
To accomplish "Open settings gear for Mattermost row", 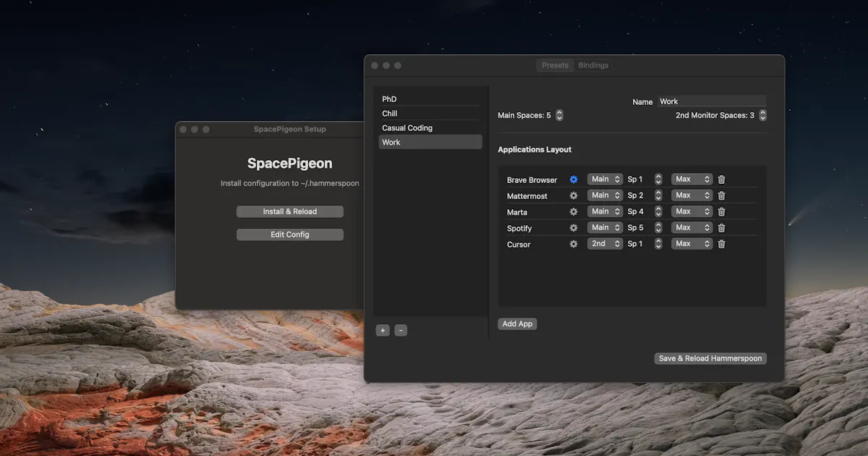I will point(574,195).
